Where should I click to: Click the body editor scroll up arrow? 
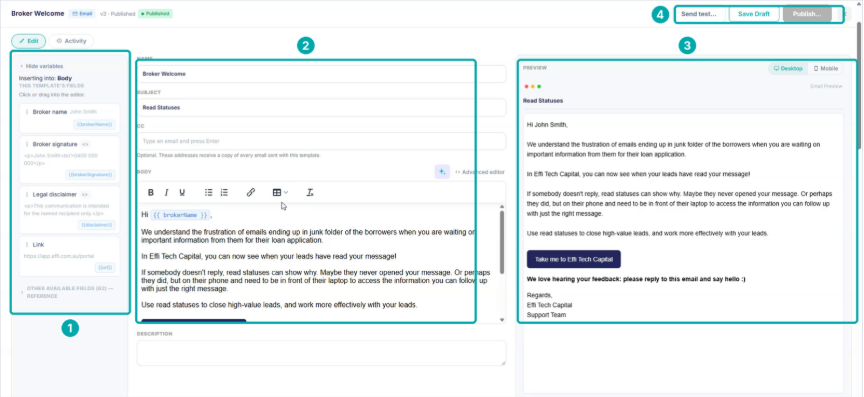501,206
